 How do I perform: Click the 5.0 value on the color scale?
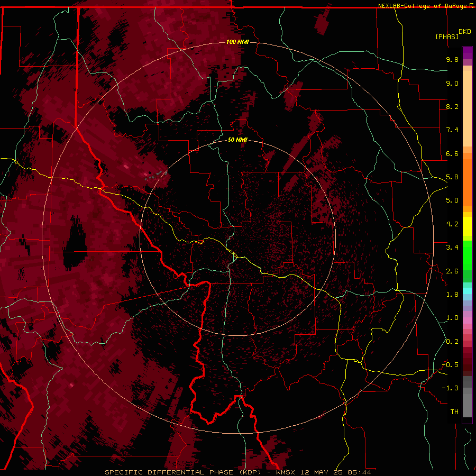[x=452, y=200]
